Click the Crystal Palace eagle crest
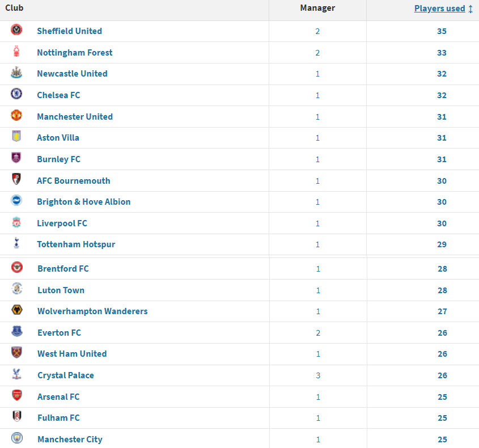The height and width of the screenshot is (448, 479). click(x=17, y=374)
